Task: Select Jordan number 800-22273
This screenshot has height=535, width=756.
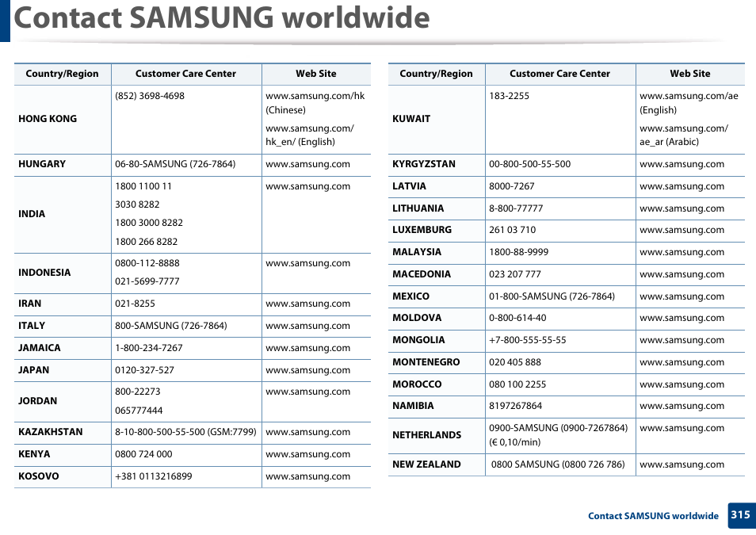Action: [137, 392]
